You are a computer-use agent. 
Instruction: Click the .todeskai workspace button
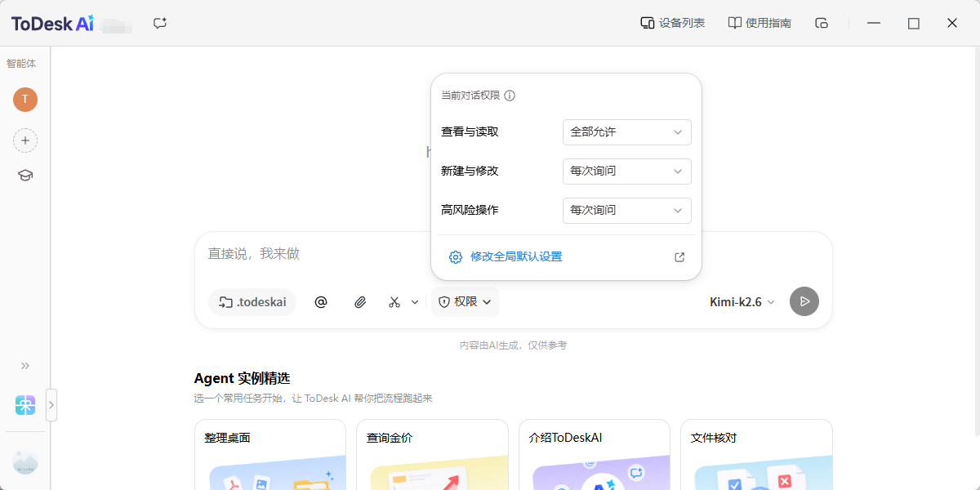coord(252,302)
